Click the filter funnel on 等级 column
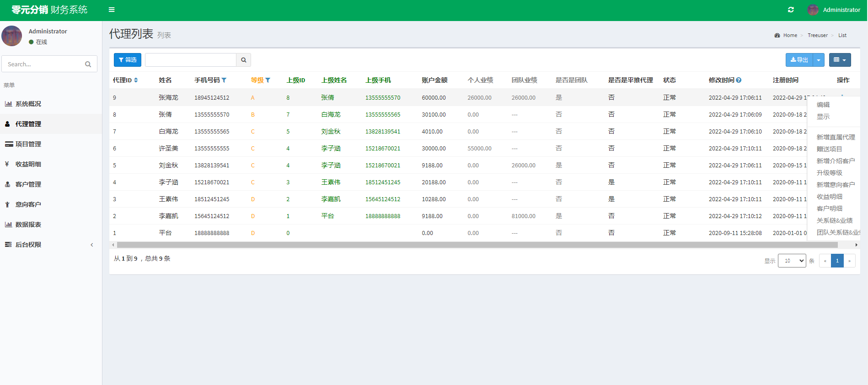The height and width of the screenshot is (385, 868). [x=268, y=80]
